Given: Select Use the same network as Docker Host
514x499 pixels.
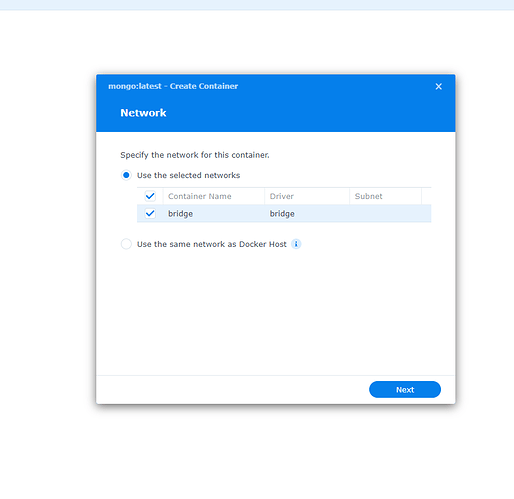Looking at the screenshot, I should pyautogui.click(x=126, y=244).
